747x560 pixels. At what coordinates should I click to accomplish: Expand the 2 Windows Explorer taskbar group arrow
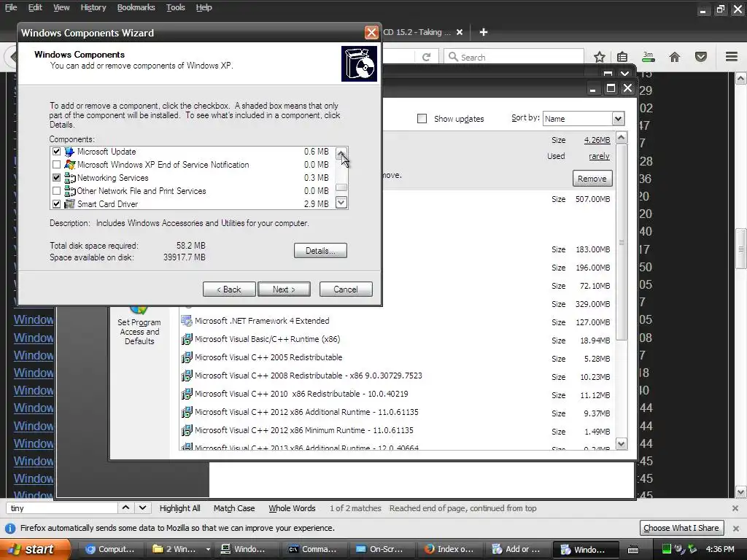(208, 549)
